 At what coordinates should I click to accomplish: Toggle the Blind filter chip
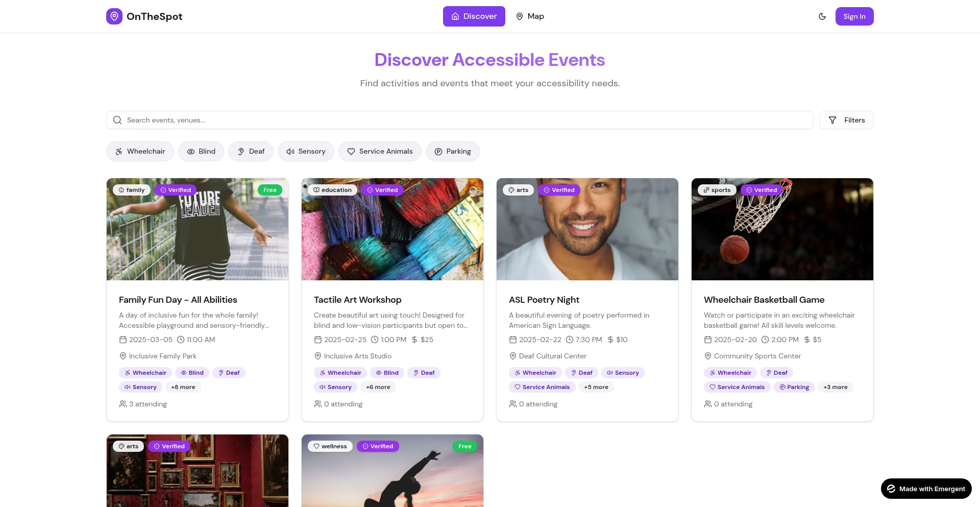[x=201, y=151]
